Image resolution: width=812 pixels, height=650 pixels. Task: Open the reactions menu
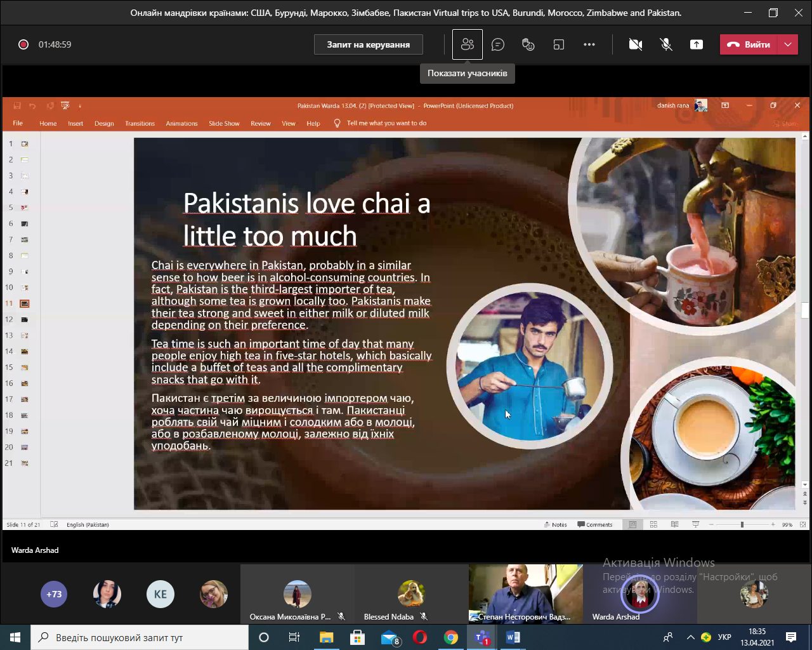point(528,44)
